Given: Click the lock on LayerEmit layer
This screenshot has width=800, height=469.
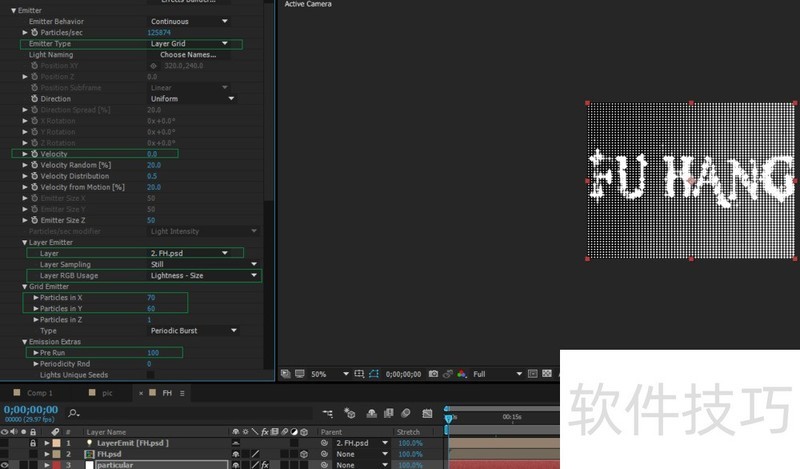Looking at the screenshot, I should tap(32, 442).
